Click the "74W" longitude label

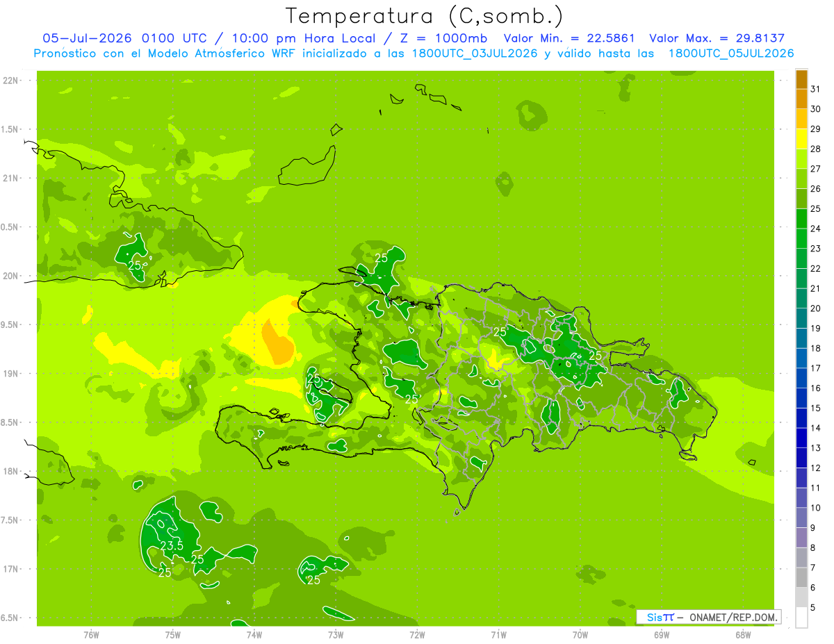254,634
